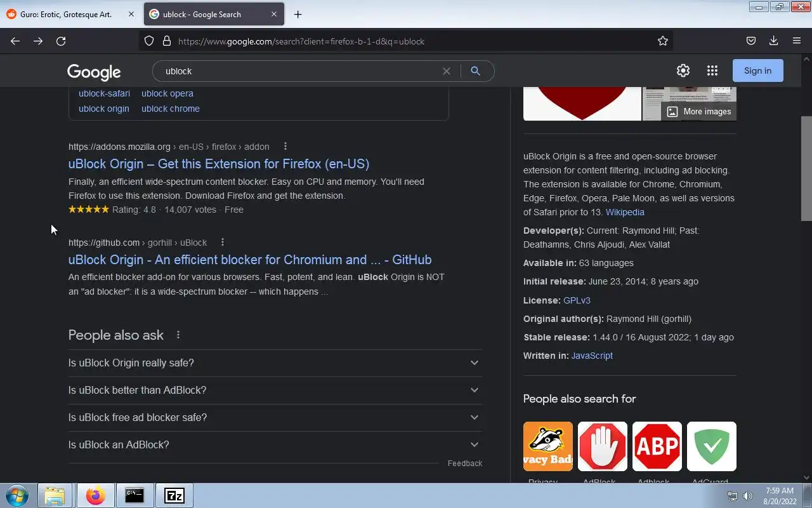Open the GPLv3 license link
The image size is (812, 508).
[577, 300]
